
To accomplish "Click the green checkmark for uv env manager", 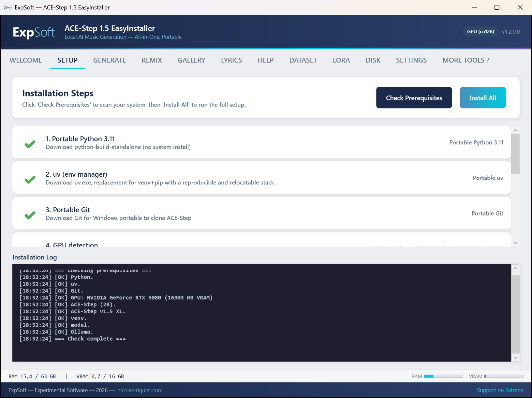I will (30, 180).
